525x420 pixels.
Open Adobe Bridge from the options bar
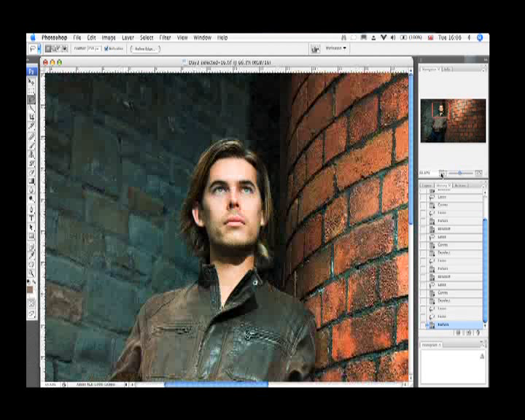coord(315,50)
